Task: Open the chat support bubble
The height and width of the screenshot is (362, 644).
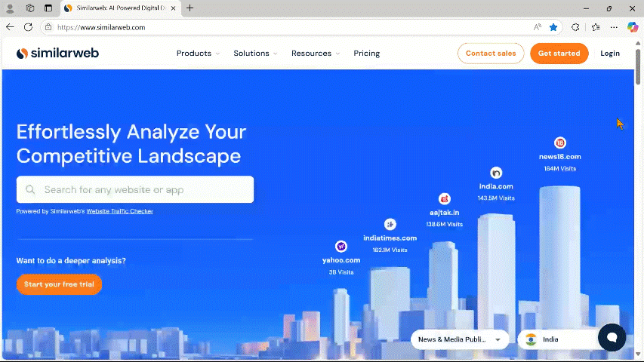Action: (612, 337)
